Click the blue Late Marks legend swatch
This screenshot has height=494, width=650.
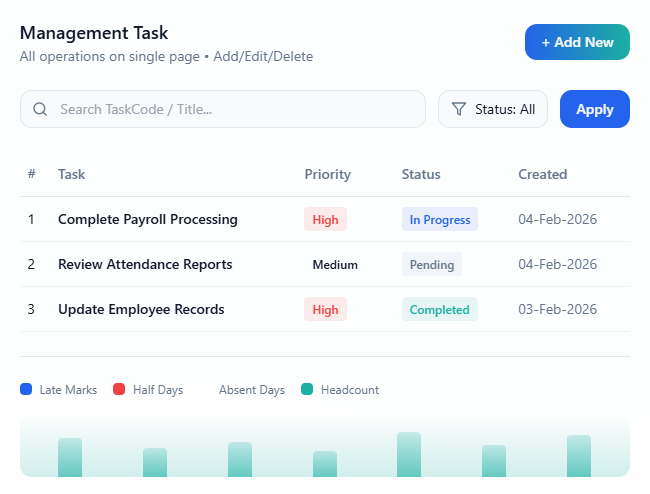tap(26, 390)
